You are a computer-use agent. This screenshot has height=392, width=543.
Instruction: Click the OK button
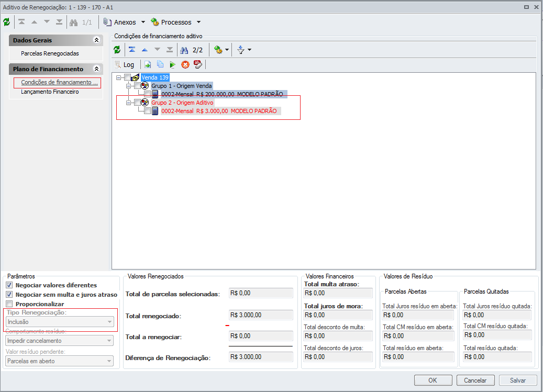[433, 380]
